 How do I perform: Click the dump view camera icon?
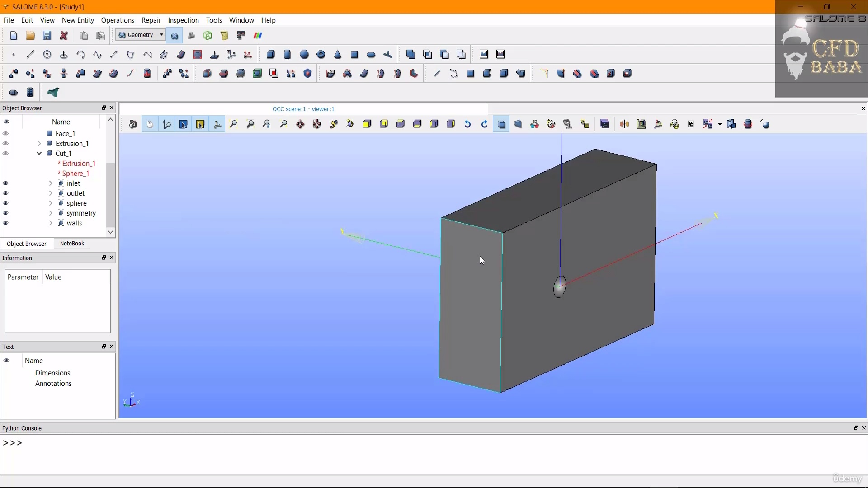click(133, 124)
